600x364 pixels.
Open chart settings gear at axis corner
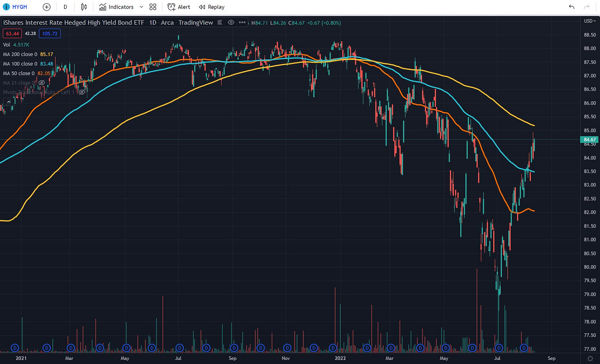pos(590,359)
